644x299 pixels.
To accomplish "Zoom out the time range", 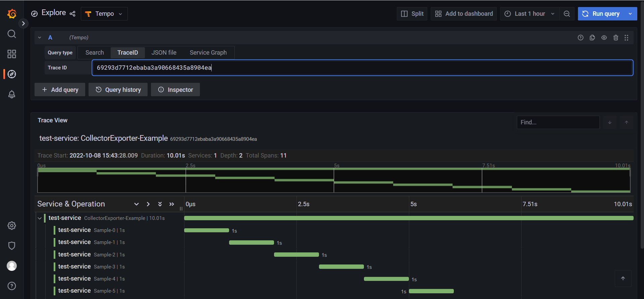I will (x=567, y=14).
